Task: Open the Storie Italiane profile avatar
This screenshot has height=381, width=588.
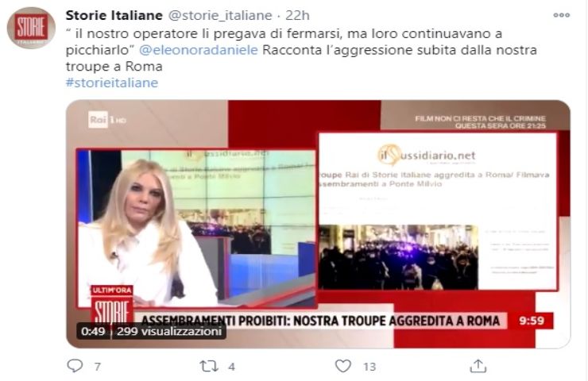Action: pos(31,28)
